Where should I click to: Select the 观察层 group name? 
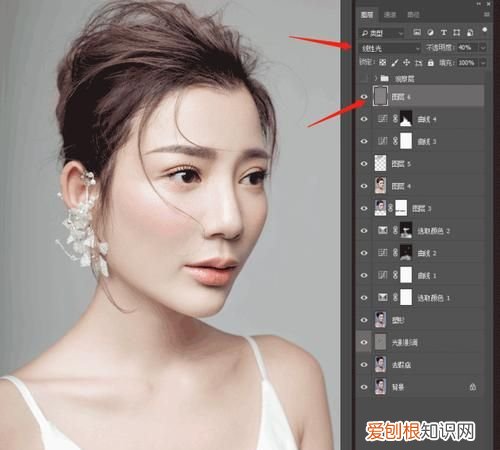coord(404,79)
